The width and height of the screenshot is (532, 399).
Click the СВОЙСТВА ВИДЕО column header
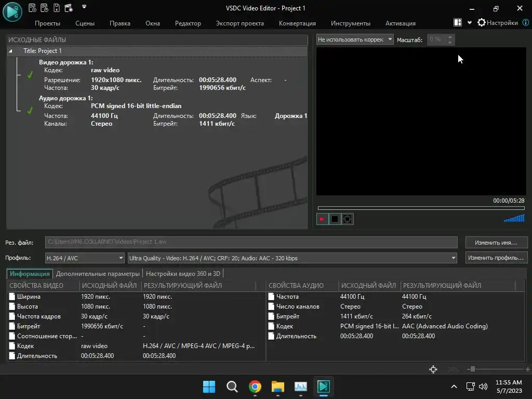(44, 286)
